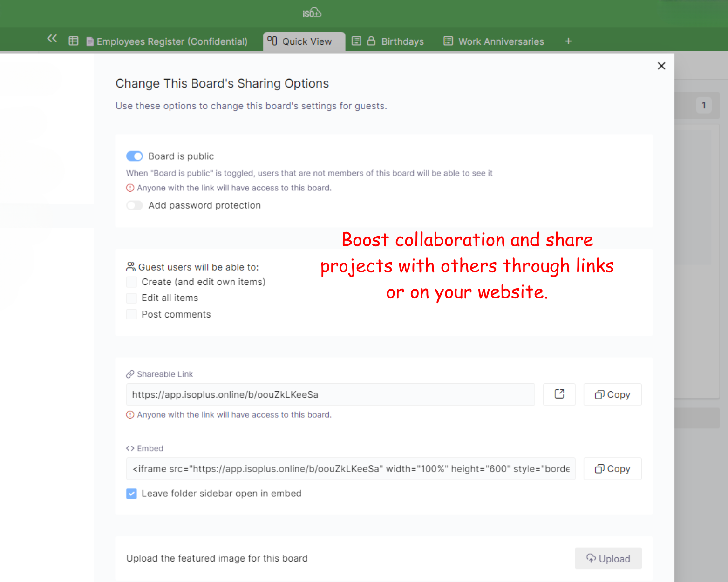
Task: Collapse sidebar with double chevron icon
Action: pyautogui.click(x=52, y=39)
